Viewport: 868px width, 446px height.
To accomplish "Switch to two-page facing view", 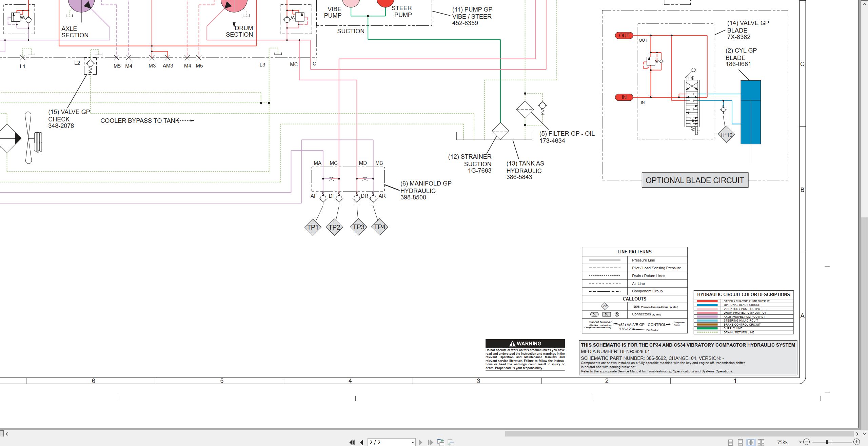I will [751, 442].
